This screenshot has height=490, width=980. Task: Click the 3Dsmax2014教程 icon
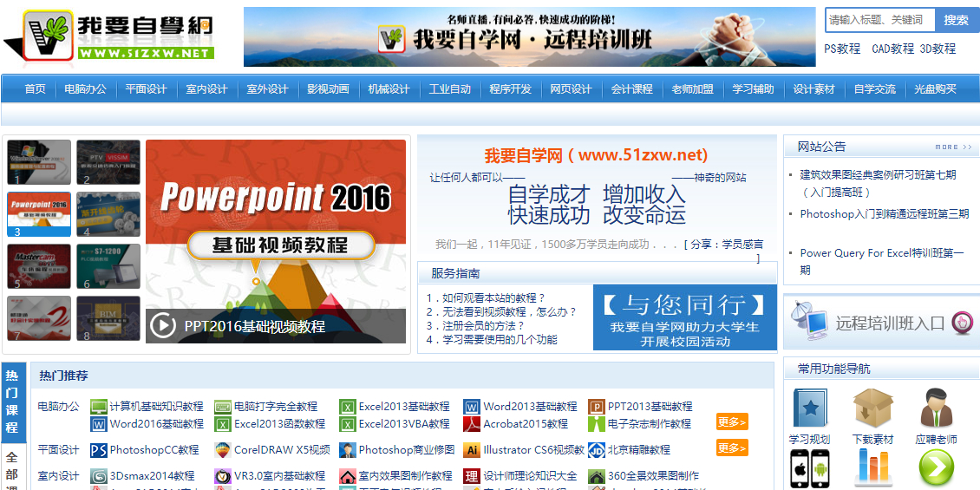click(x=99, y=476)
